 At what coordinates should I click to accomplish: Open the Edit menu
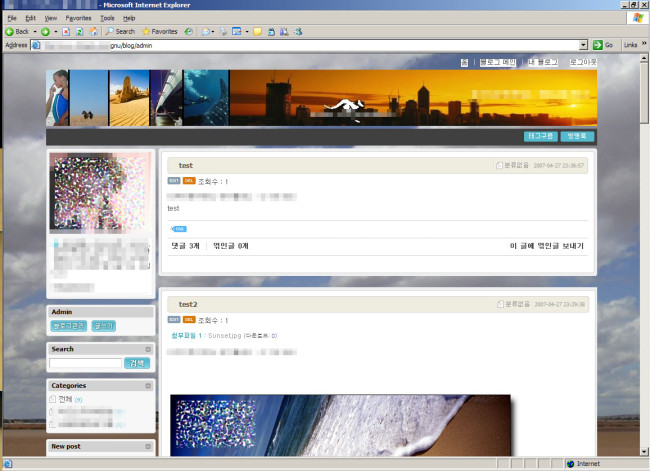pos(30,18)
